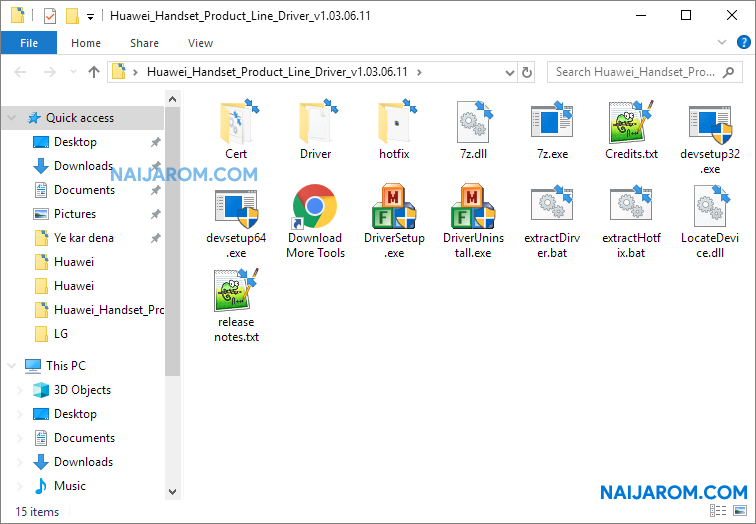Image resolution: width=756 pixels, height=524 pixels.
Task: Expand the Music tree node
Action: pyautogui.click(x=20, y=486)
